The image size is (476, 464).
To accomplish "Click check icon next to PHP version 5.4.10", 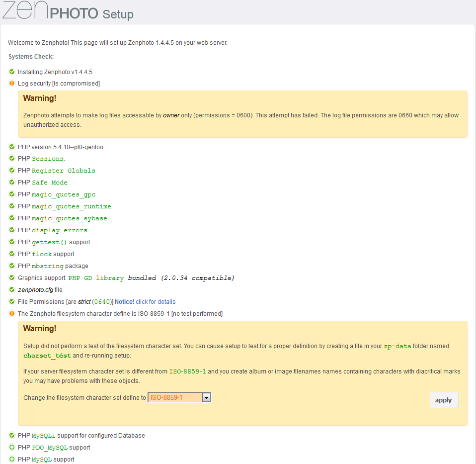I will pos(12,147).
